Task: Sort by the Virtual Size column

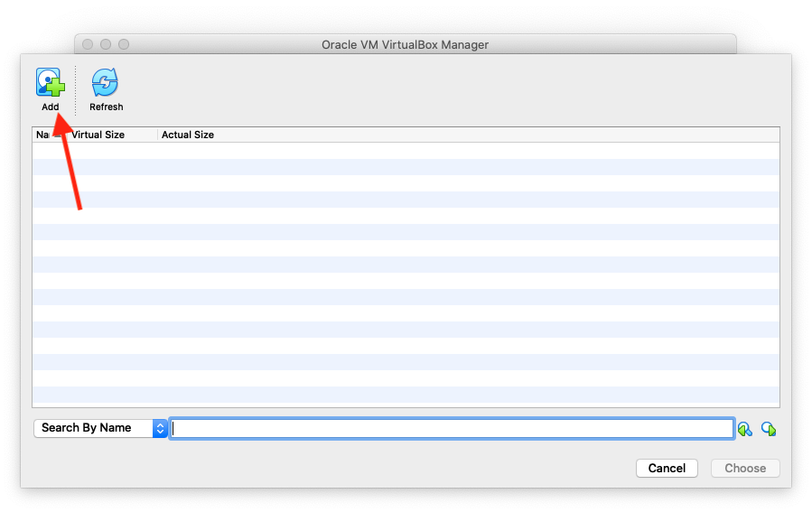Action: coord(98,135)
